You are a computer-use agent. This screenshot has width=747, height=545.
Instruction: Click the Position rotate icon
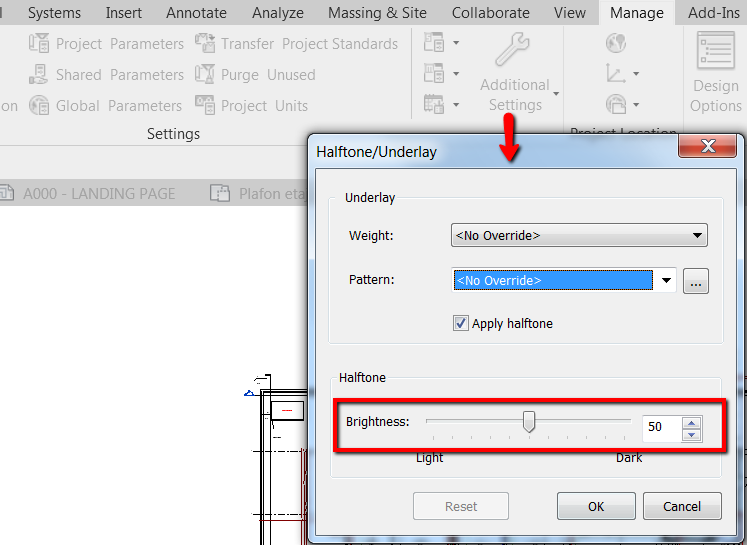point(616,104)
